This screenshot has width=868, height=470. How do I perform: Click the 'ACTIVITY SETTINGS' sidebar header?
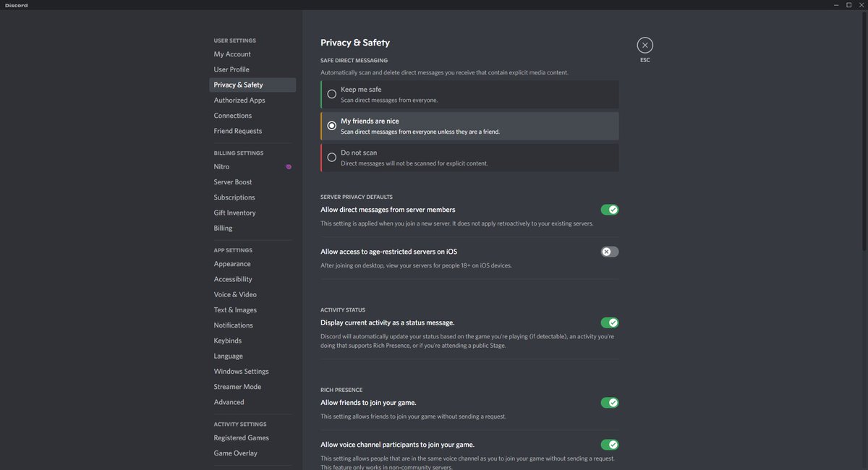click(x=240, y=424)
